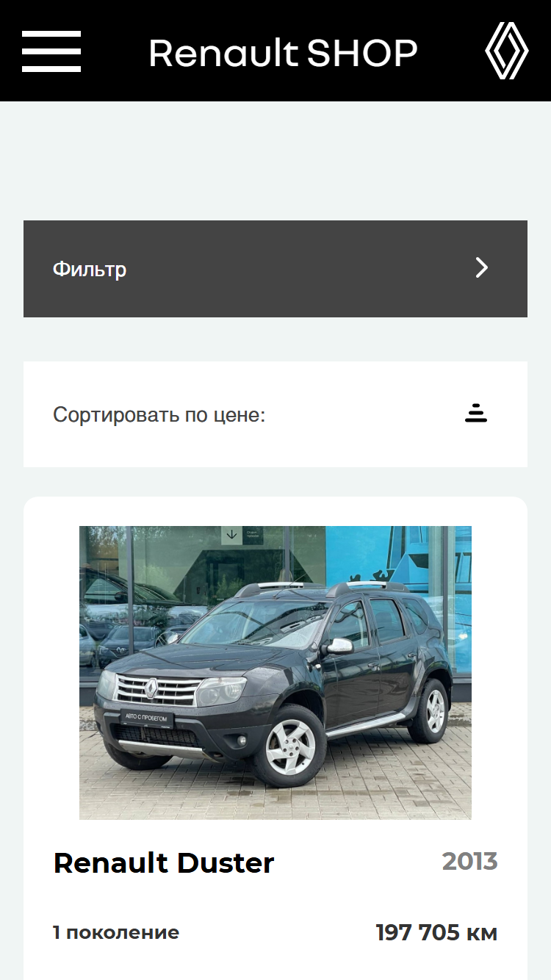The width and height of the screenshot is (551, 980).
Task: Click the Duster's side mirror in photo
Action: point(339,646)
